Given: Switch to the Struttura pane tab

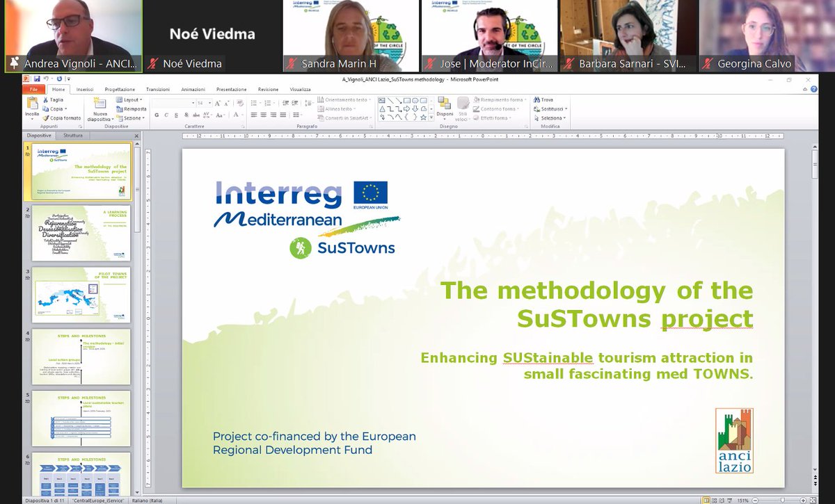Looking at the screenshot, I should [x=73, y=135].
